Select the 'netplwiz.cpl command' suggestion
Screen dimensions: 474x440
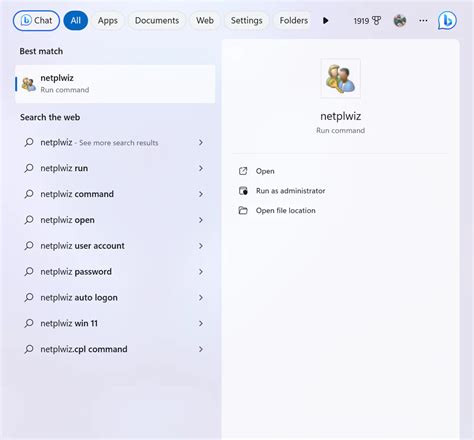115,349
